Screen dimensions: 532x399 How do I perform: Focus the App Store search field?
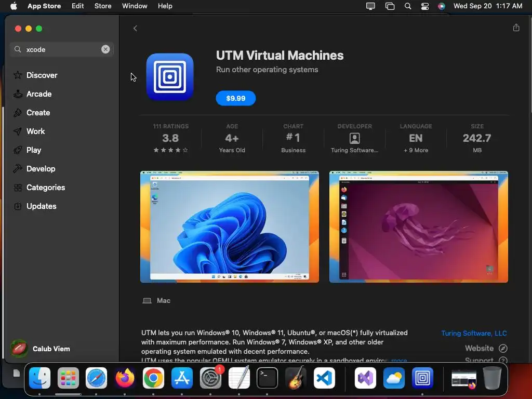[x=61, y=49]
